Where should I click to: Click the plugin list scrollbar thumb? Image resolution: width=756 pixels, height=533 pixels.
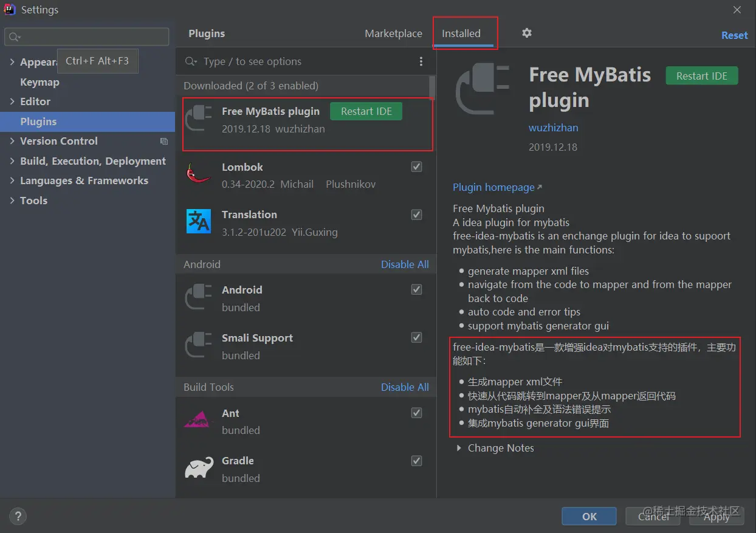pos(432,88)
